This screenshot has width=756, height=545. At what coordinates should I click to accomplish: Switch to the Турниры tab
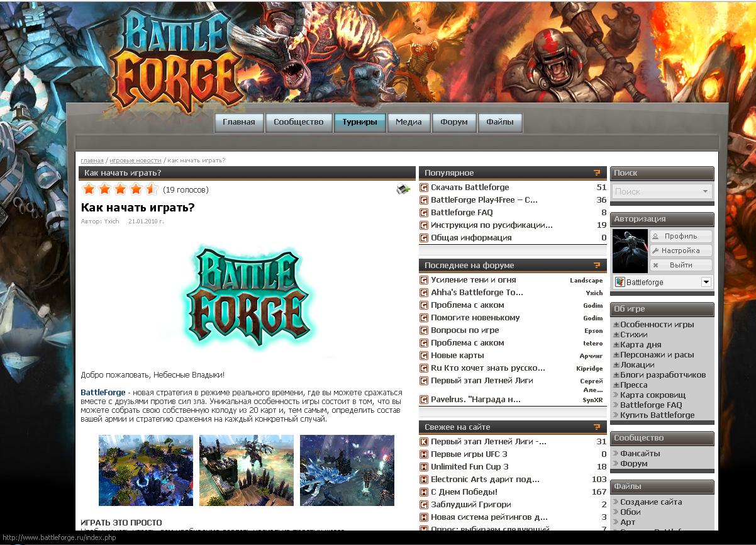pyautogui.click(x=360, y=122)
